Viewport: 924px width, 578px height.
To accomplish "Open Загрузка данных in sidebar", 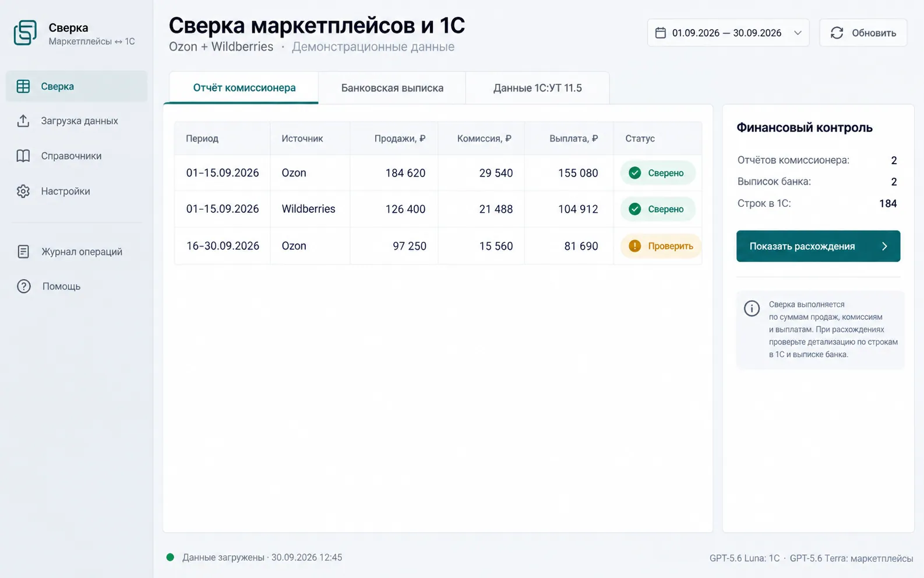I will pos(76,121).
